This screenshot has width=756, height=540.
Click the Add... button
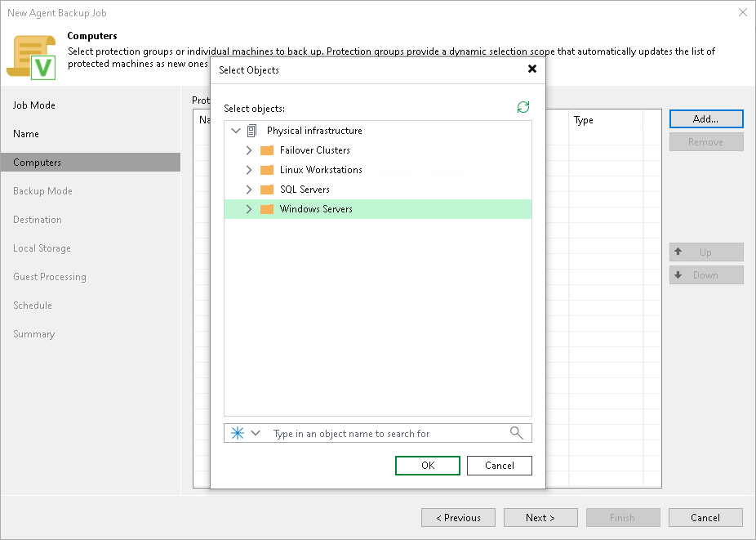(706, 119)
